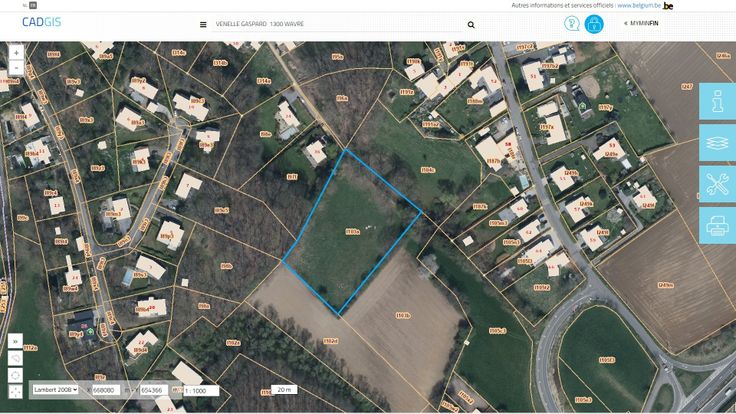The width and height of the screenshot is (736, 414).
Task: Open the information panel on the right sidebar
Action: (x=717, y=101)
